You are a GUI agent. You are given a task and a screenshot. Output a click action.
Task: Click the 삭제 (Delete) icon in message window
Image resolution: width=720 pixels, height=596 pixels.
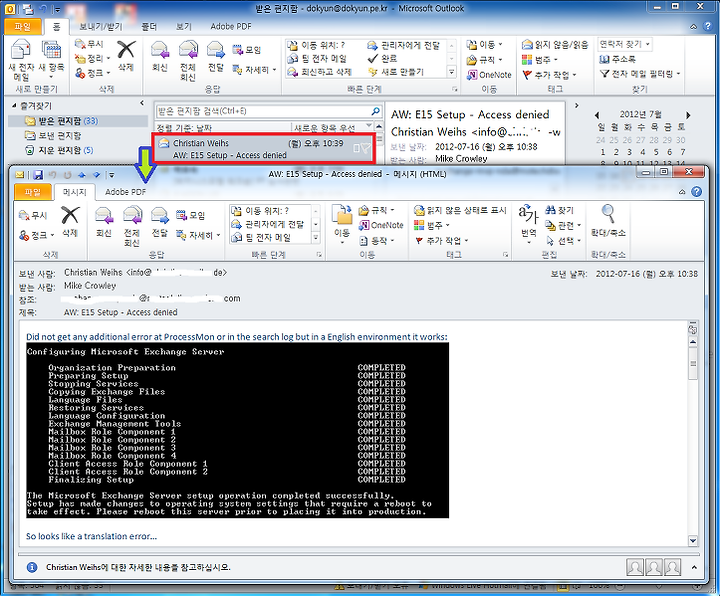(x=70, y=222)
